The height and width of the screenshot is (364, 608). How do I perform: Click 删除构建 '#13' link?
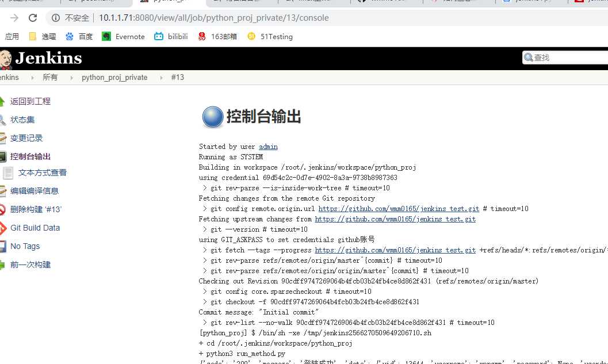tap(36, 210)
